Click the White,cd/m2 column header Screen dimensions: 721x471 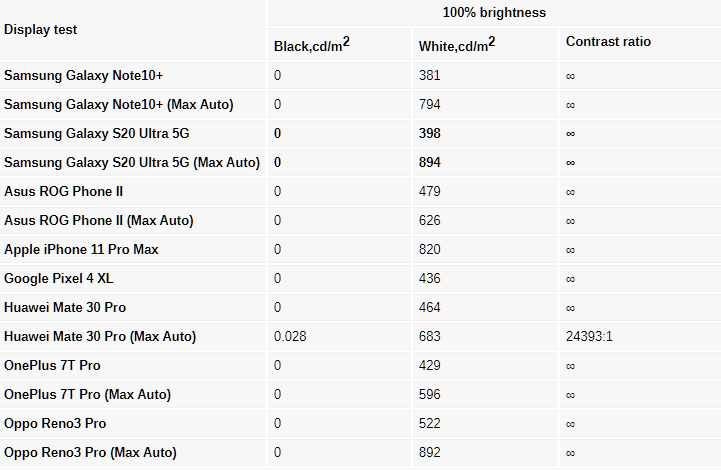457,45
